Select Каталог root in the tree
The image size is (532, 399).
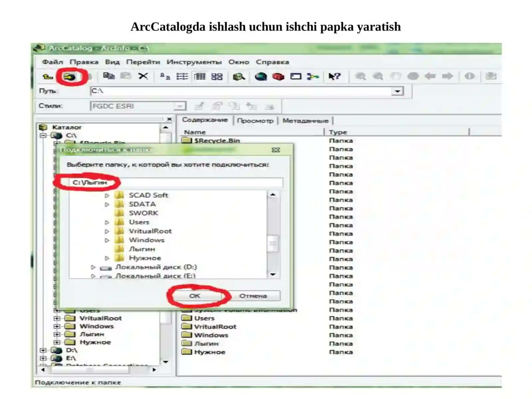click(x=66, y=127)
